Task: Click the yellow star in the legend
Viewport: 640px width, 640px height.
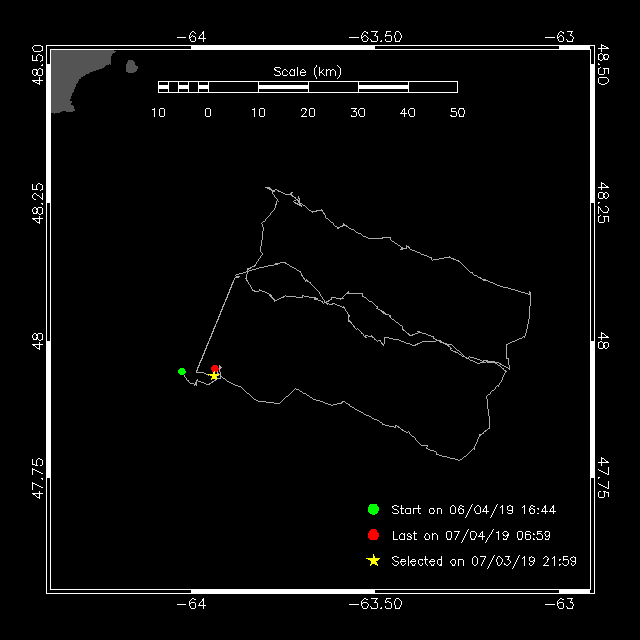Action: click(373, 561)
